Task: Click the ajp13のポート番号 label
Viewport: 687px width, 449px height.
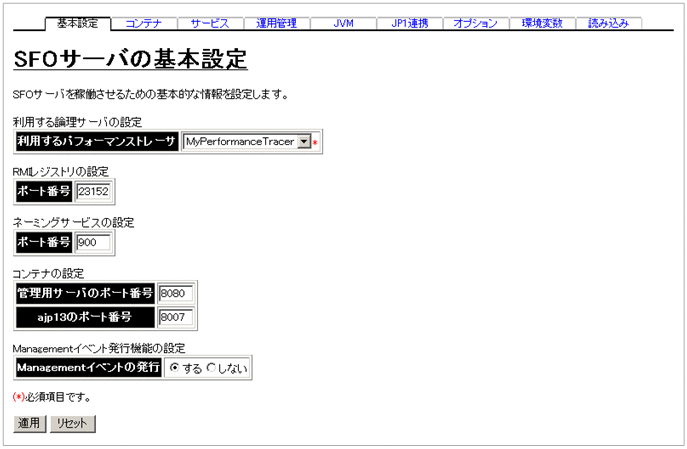Action: [85, 317]
